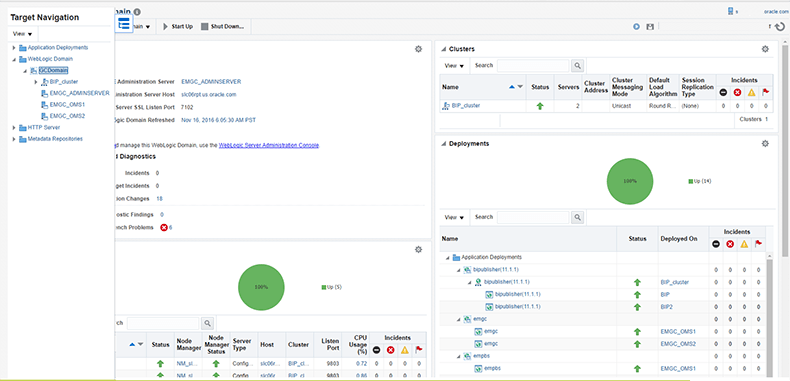Collapse the Deployments panel
Viewport: 790px width, 381px height.
click(444, 144)
